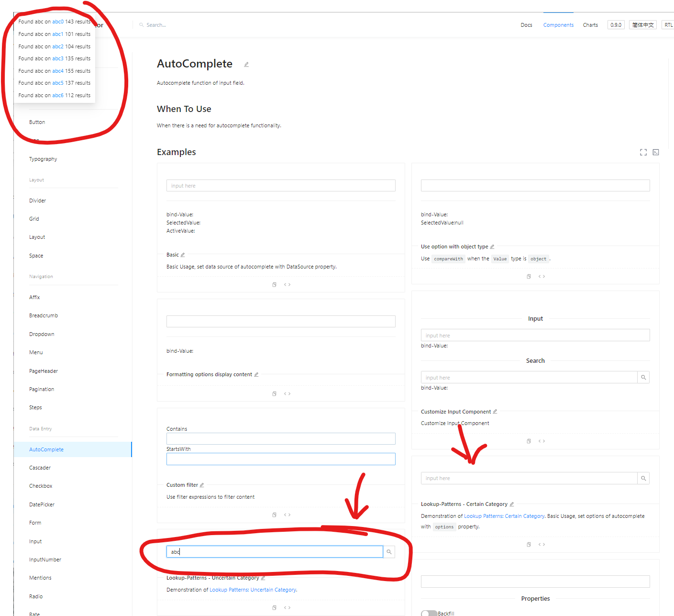
Task: Pick the 'abc6 112 results' suggestion
Action: point(55,95)
